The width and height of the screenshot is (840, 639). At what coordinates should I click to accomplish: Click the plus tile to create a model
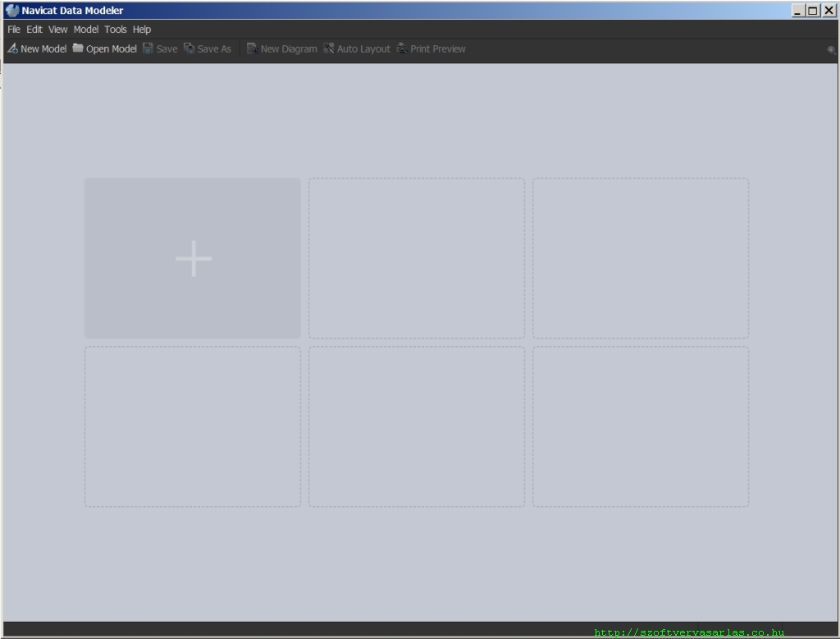point(193,258)
